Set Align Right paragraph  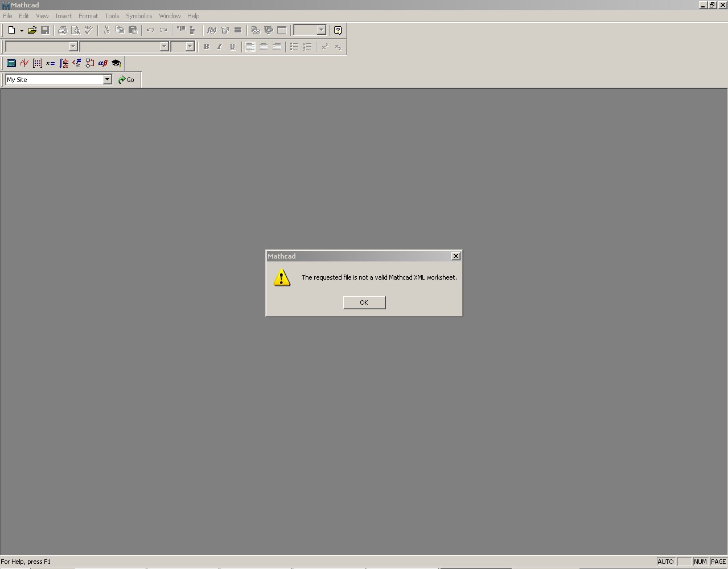pyautogui.click(x=277, y=47)
